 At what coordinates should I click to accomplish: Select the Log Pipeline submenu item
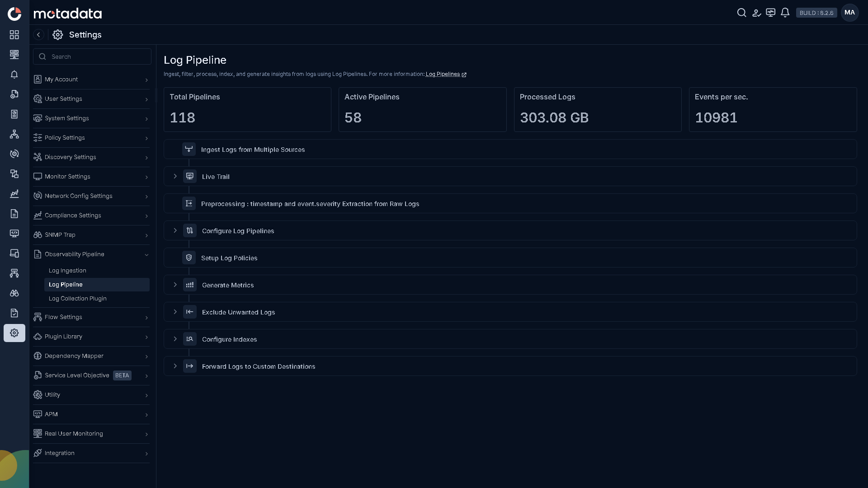(x=97, y=285)
